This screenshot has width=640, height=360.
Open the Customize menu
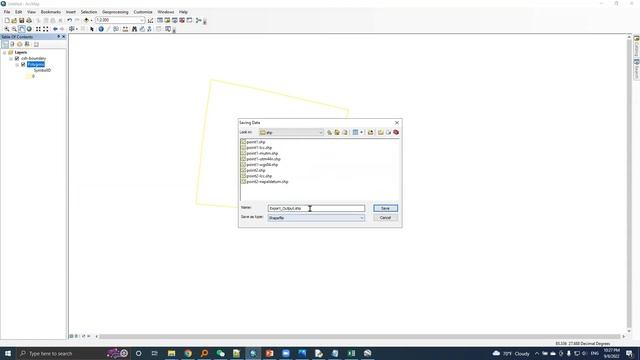coord(143,12)
